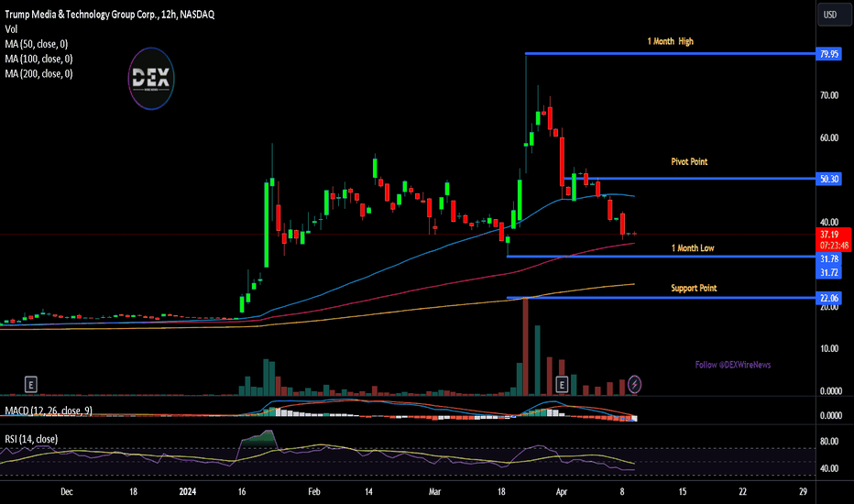
Task: Click the 07:23:48 countdown timer
Action: click(x=835, y=246)
